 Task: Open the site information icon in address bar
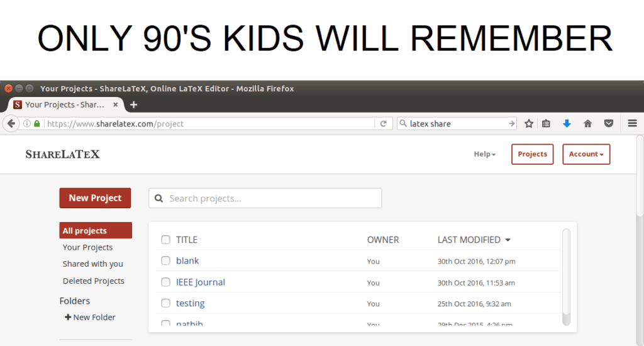coord(26,124)
